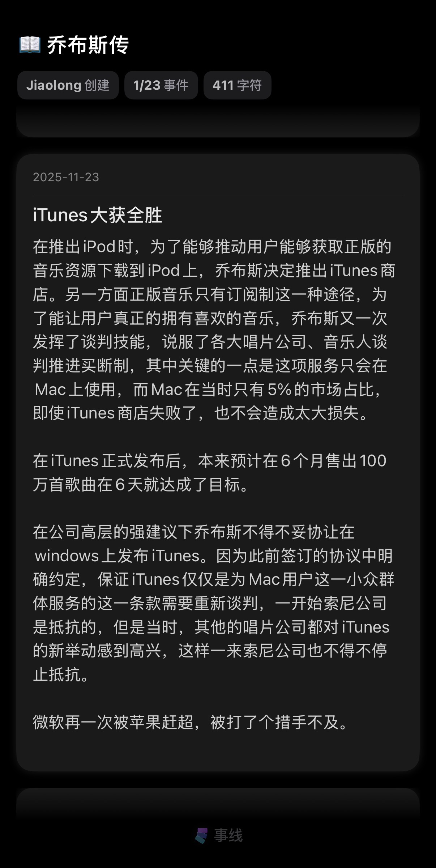Screen dimensions: 436x868
Task: Click the 2025-11-23 date label
Action: click(66, 177)
